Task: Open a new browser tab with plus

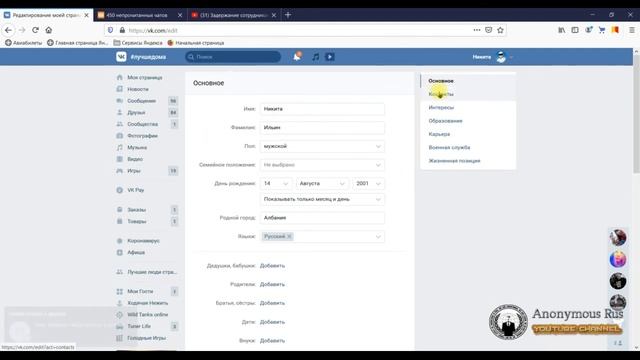Action: (288, 15)
